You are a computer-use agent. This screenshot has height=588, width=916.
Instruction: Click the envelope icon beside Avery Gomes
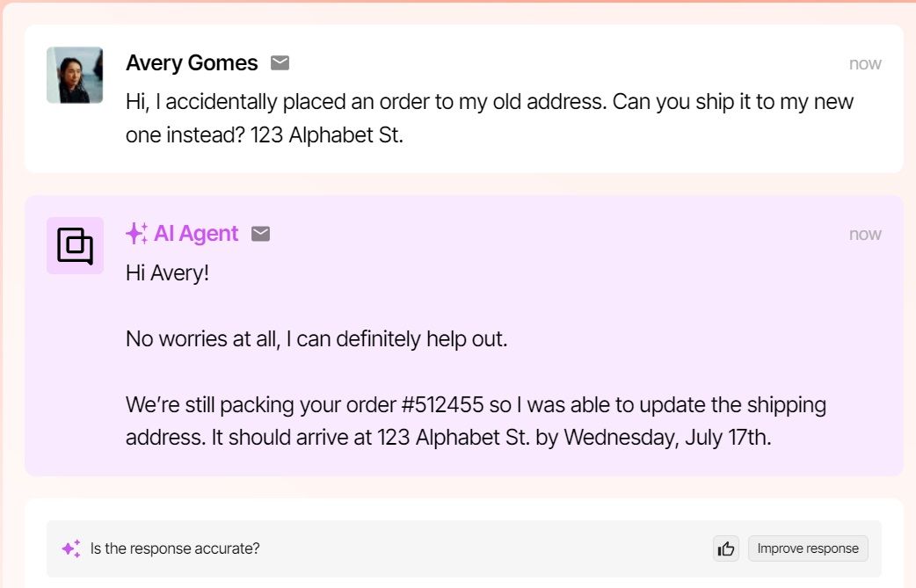coord(280,62)
